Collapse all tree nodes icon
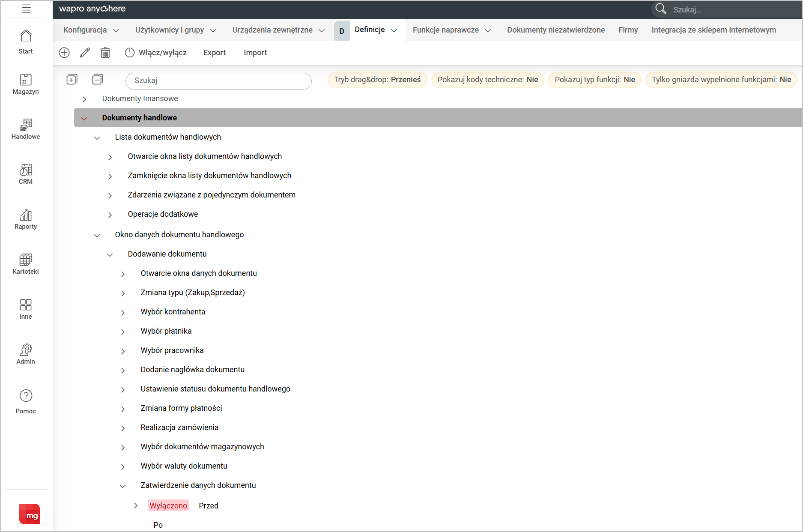The height and width of the screenshot is (532, 803). pos(98,80)
